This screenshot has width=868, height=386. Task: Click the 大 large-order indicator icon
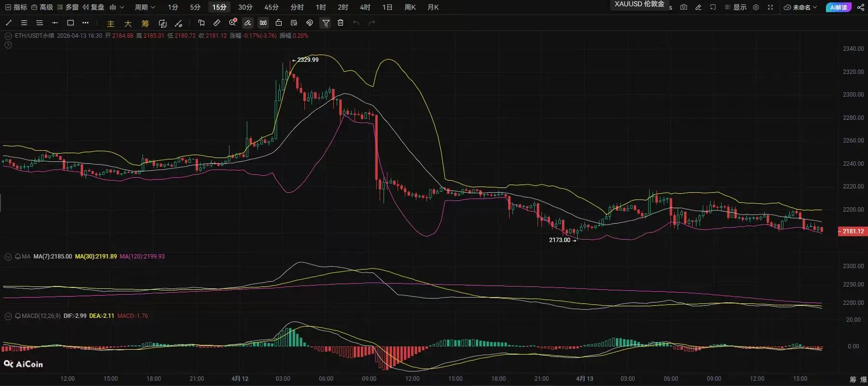[x=128, y=24]
